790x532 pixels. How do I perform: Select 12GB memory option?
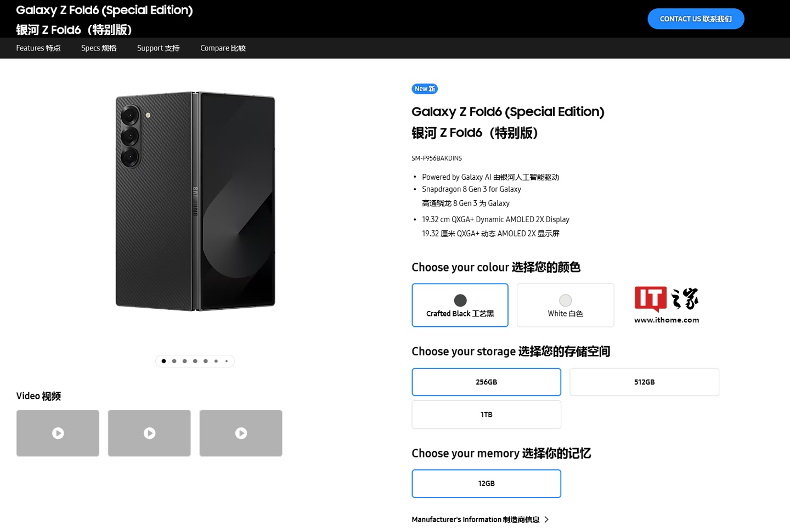(486, 484)
